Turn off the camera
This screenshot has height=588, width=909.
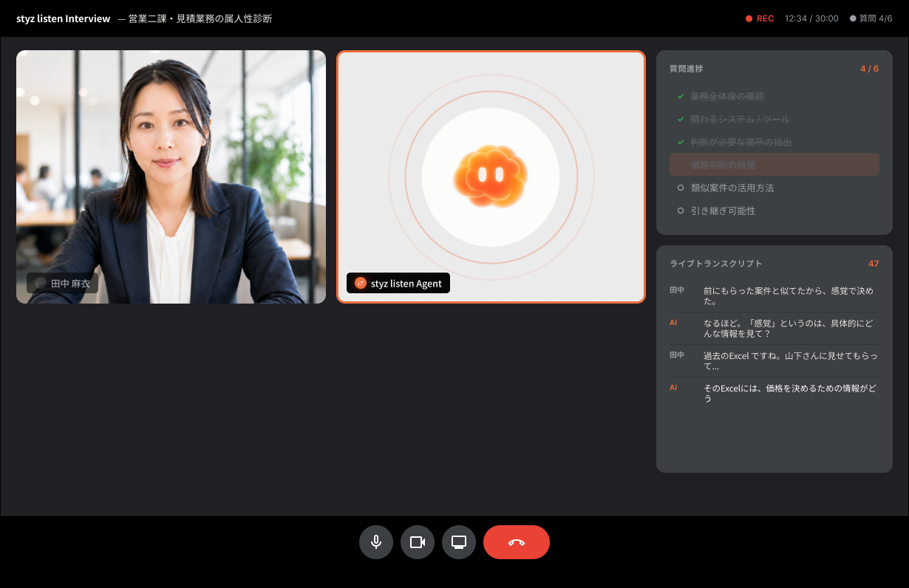click(418, 542)
